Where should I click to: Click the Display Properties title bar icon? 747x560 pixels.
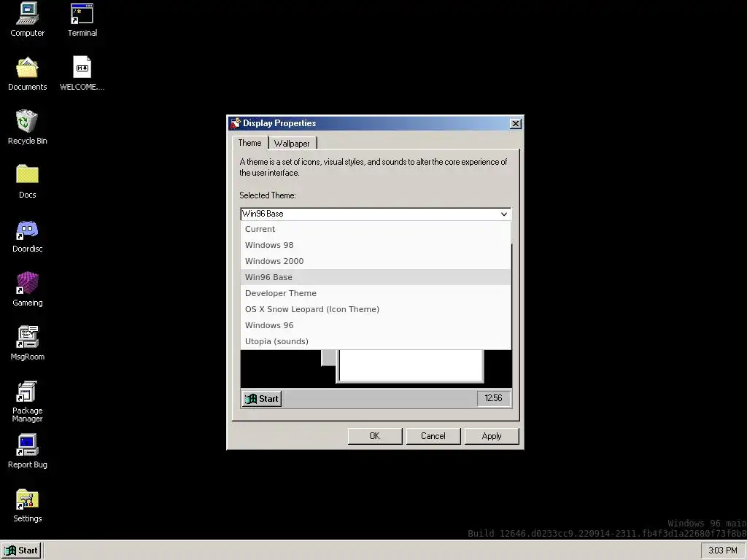(236, 123)
